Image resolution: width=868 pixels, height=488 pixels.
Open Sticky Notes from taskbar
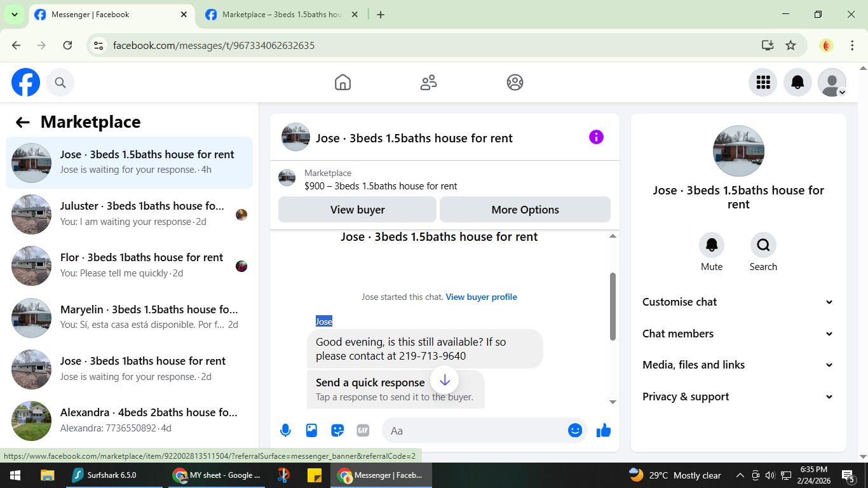pos(314,475)
